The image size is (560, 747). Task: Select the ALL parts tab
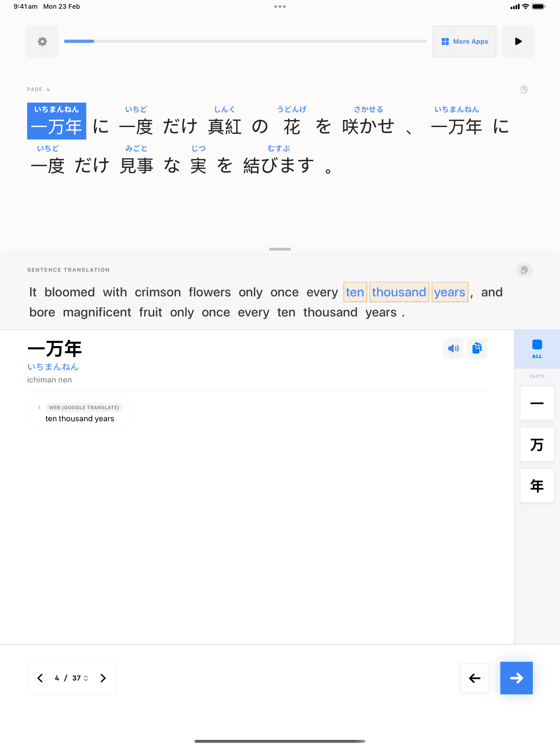click(537, 349)
